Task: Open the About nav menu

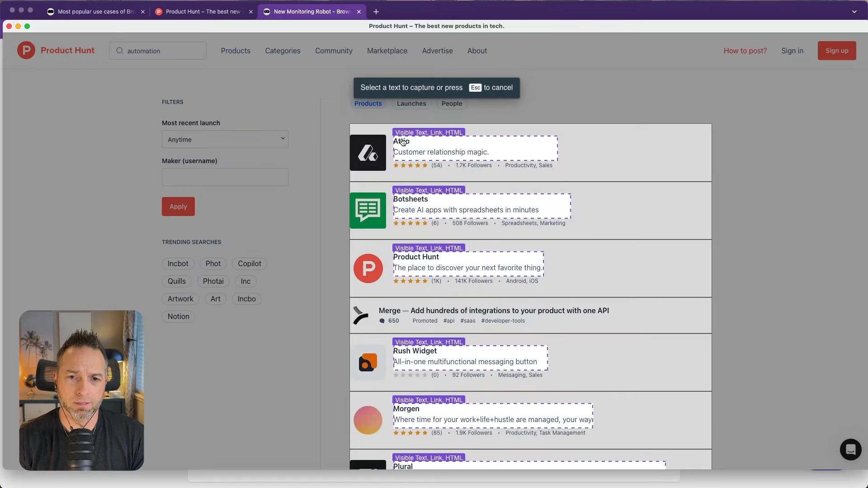Action: (x=477, y=51)
